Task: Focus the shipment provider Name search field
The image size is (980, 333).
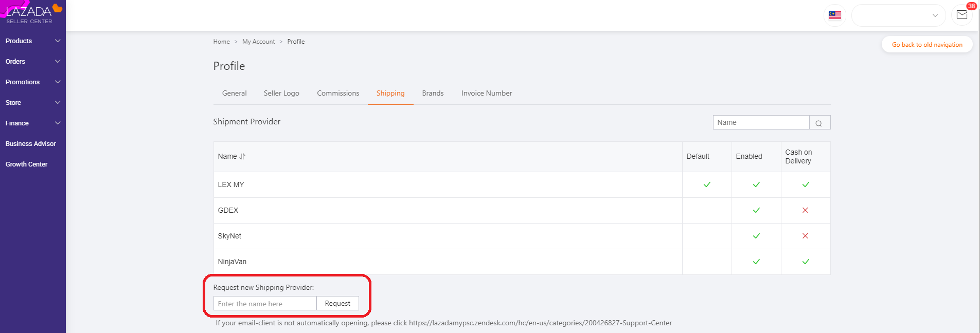Action: click(761, 122)
